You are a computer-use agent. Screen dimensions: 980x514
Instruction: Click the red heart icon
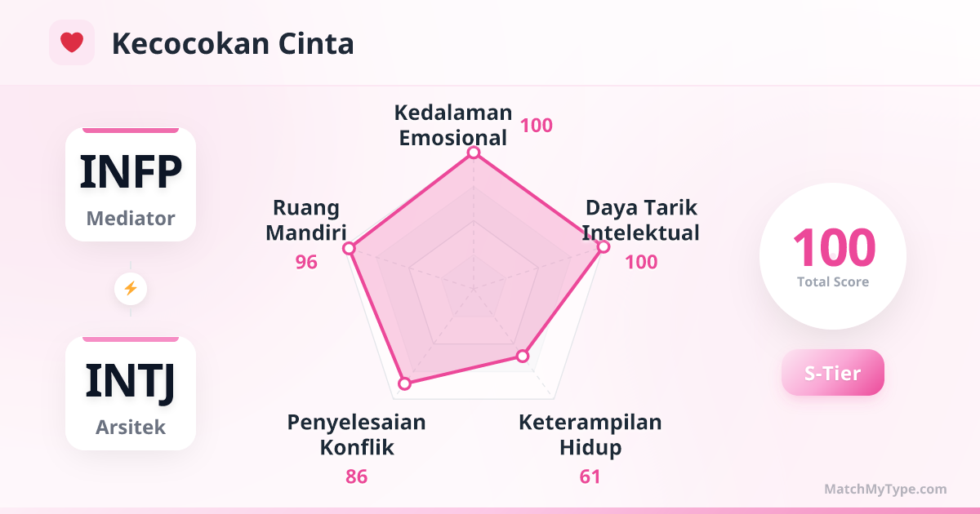[72, 42]
